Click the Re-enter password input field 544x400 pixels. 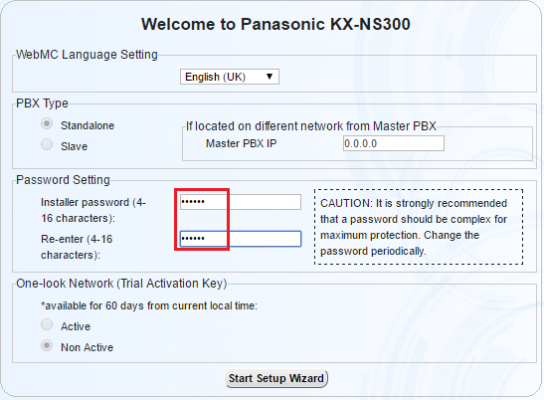240,239
